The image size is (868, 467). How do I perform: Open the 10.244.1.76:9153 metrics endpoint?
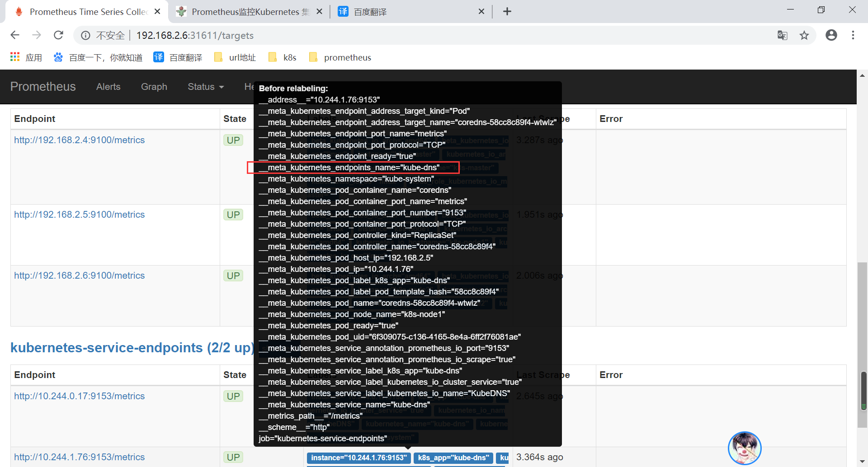click(x=80, y=457)
